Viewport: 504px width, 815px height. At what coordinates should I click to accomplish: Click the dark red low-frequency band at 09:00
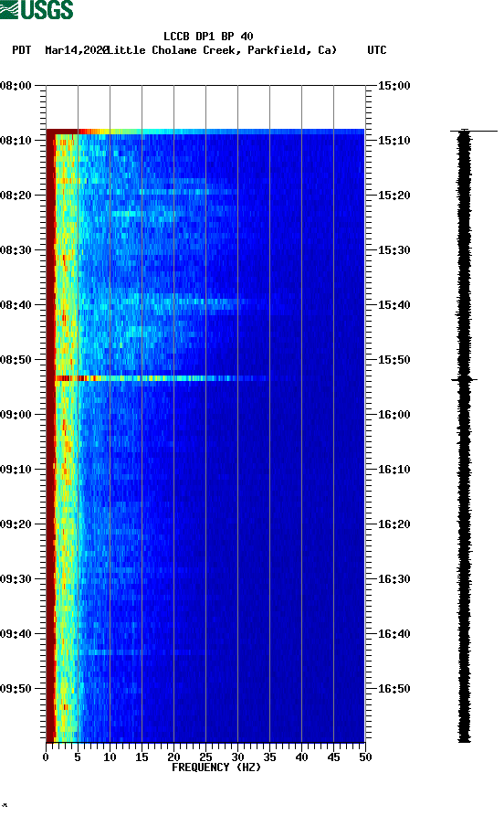click(x=50, y=415)
